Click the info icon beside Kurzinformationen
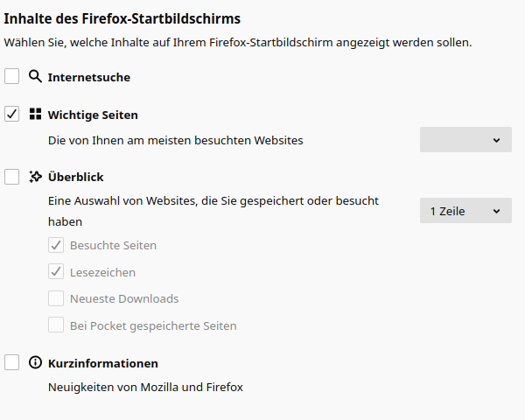Screen dimensions: 525x420 point(35,362)
